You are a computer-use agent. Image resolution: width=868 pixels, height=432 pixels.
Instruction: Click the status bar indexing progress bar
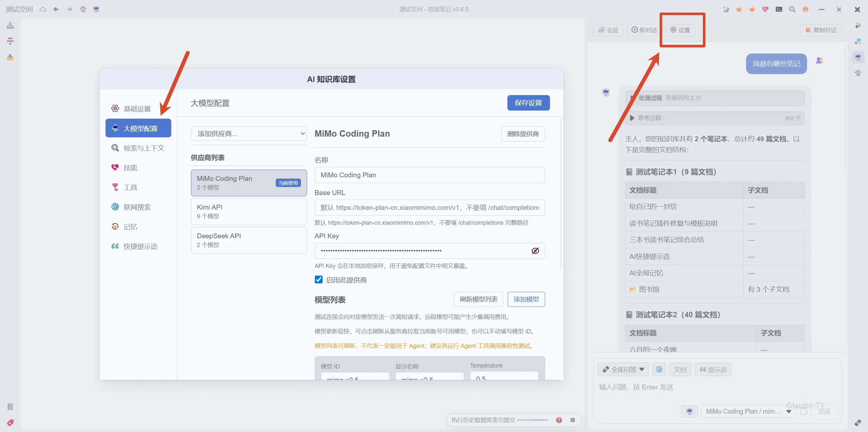coord(533,420)
